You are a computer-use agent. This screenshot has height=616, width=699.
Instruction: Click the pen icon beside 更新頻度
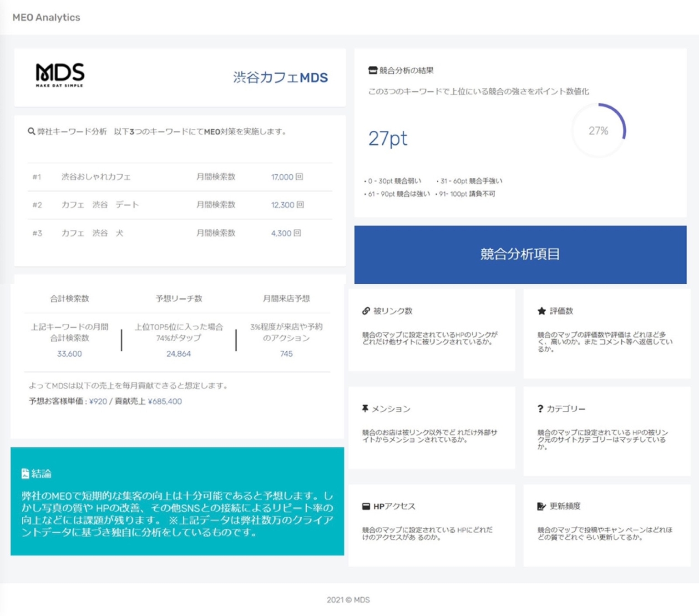[541, 506]
